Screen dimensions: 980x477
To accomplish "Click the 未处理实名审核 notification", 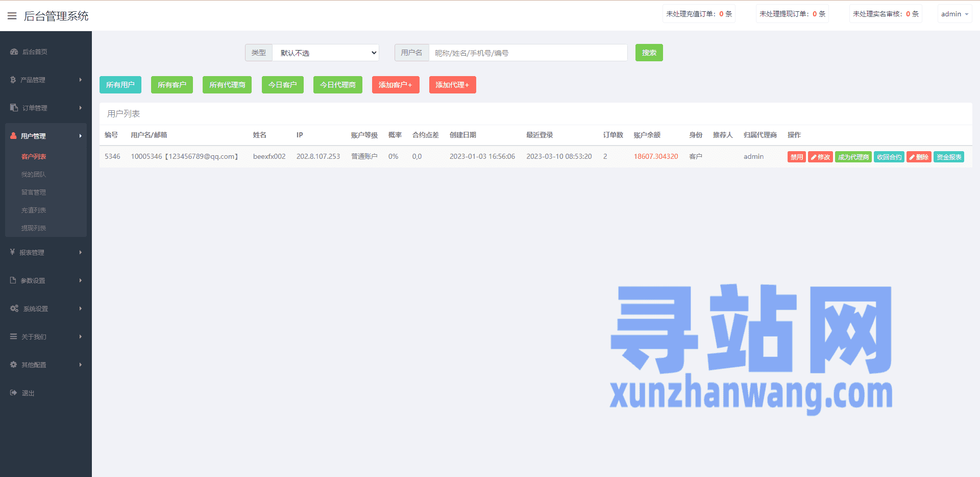I will coord(886,14).
